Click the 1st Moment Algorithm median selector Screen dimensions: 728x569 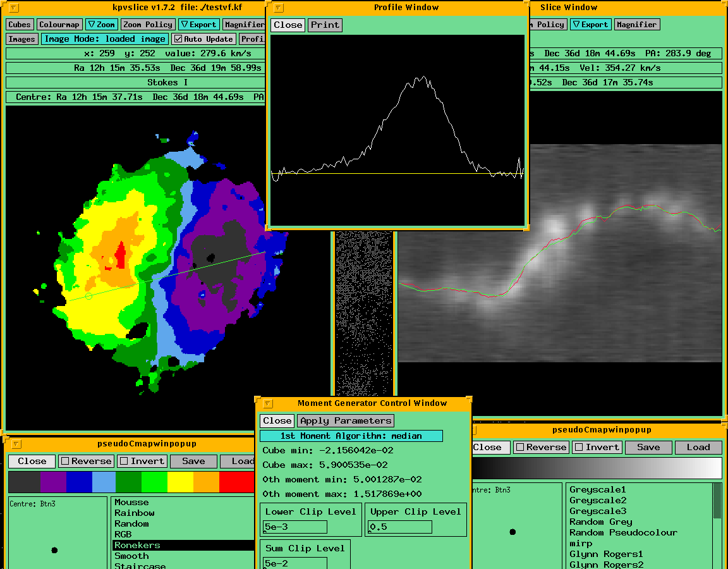tap(351, 436)
